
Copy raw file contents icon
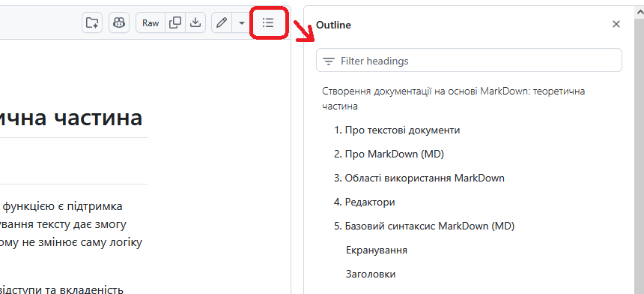[175, 22]
